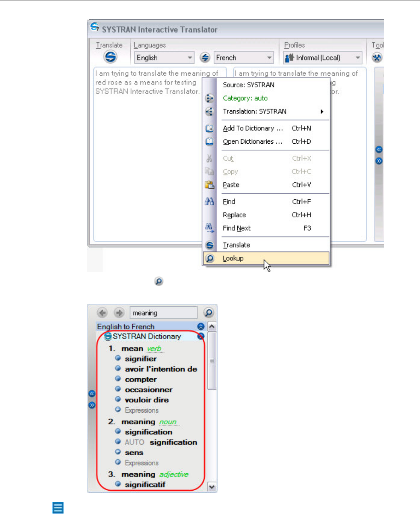Viewport: 420px width, 514px height.
Task: Click the lookup pane scrollbar thumb
Action: click(x=212, y=361)
